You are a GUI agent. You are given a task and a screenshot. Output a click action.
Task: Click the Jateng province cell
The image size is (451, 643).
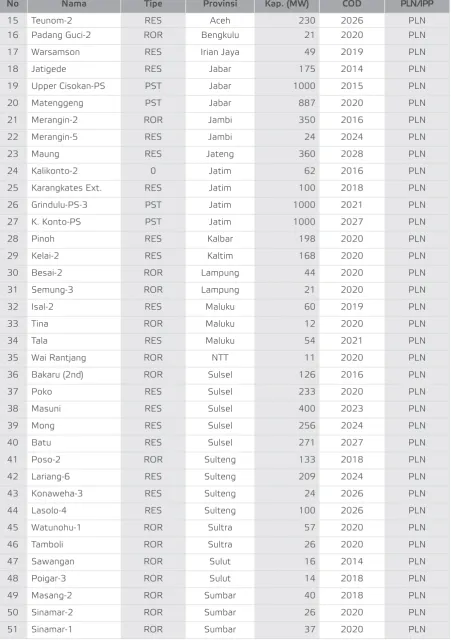point(220,154)
